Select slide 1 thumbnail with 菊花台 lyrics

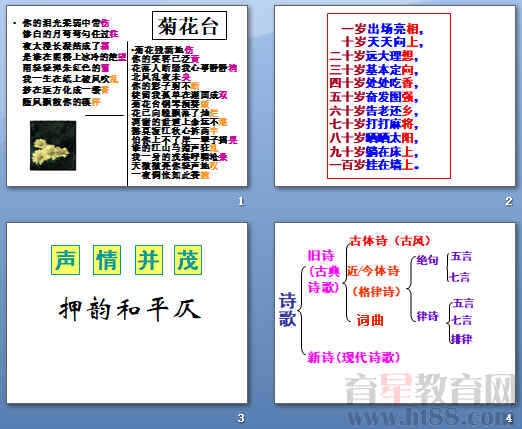pos(127,96)
